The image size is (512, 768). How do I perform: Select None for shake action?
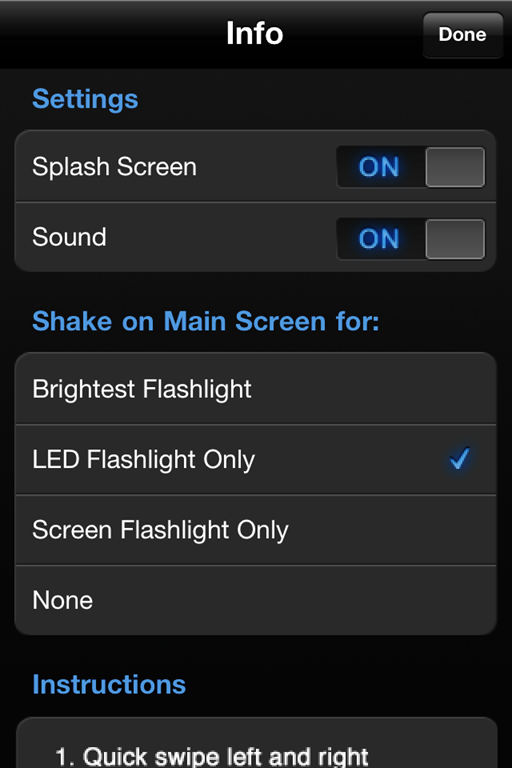coord(255,600)
